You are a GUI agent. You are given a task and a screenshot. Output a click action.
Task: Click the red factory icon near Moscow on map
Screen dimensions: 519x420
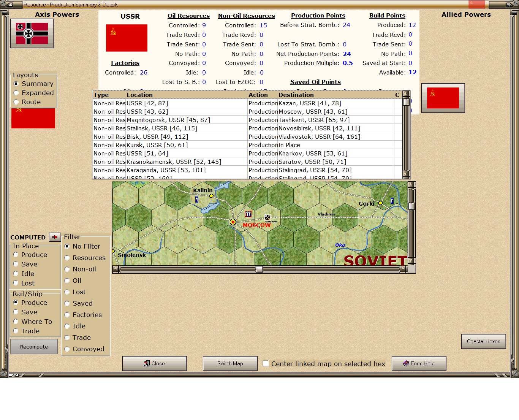click(x=248, y=214)
